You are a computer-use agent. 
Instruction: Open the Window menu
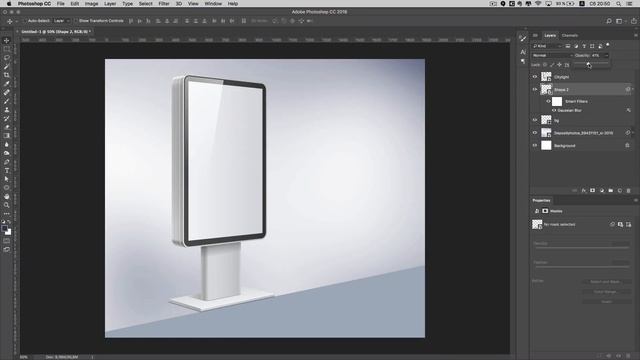(213, 4)
